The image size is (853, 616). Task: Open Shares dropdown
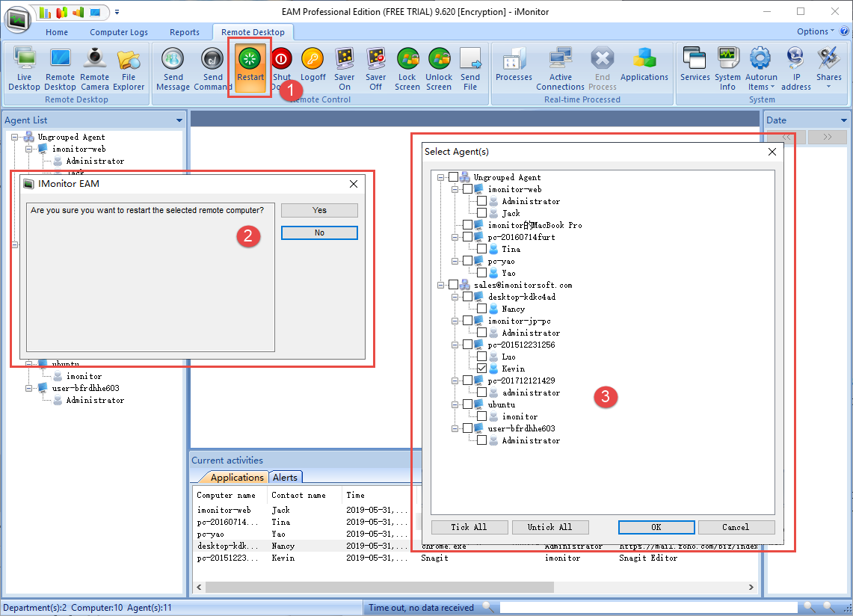coord(828,69)
